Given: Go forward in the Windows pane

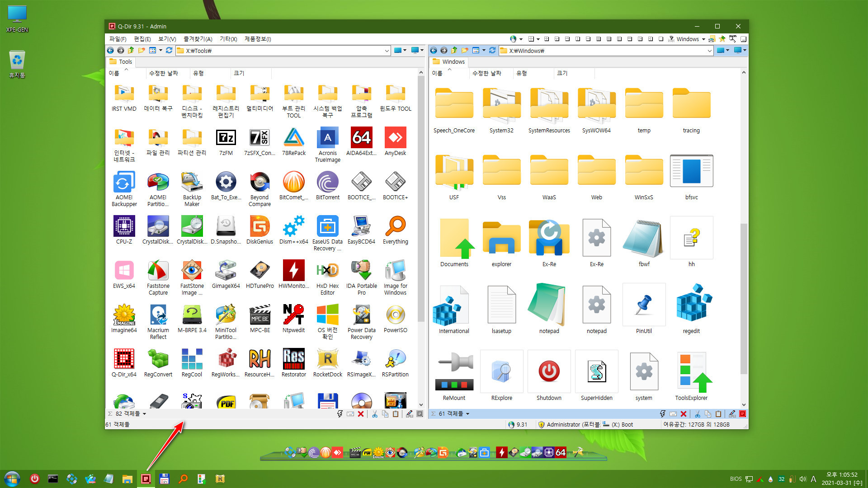Looking at the screenshot, I should point(443,51).
